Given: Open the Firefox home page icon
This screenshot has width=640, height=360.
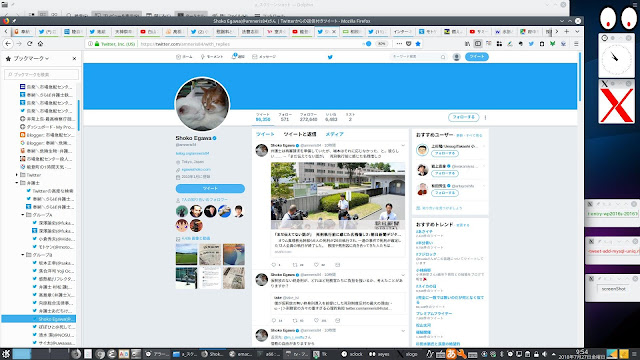Looking at the screenshot, I should point(40,44).
